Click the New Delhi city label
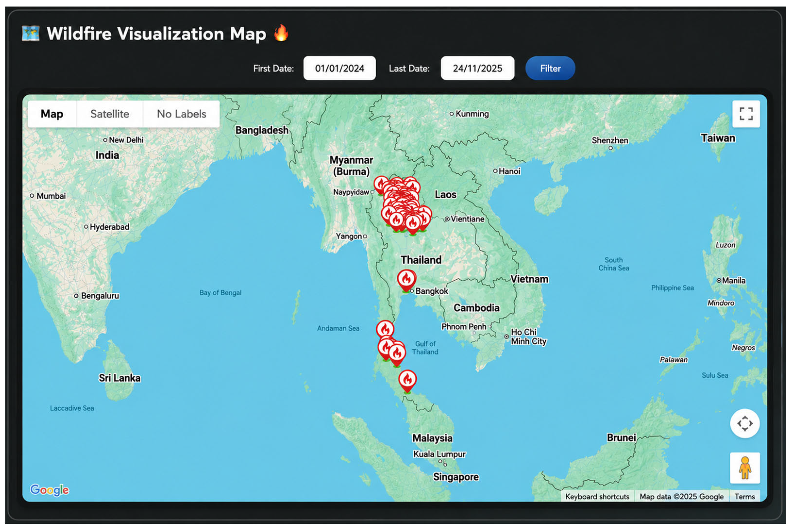The image size is (792, 532). (x=126, y=140)
